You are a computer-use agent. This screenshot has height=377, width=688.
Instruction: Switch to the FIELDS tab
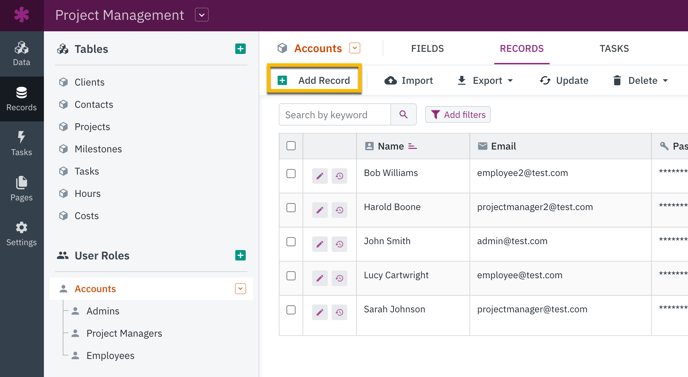click(427, 49)
